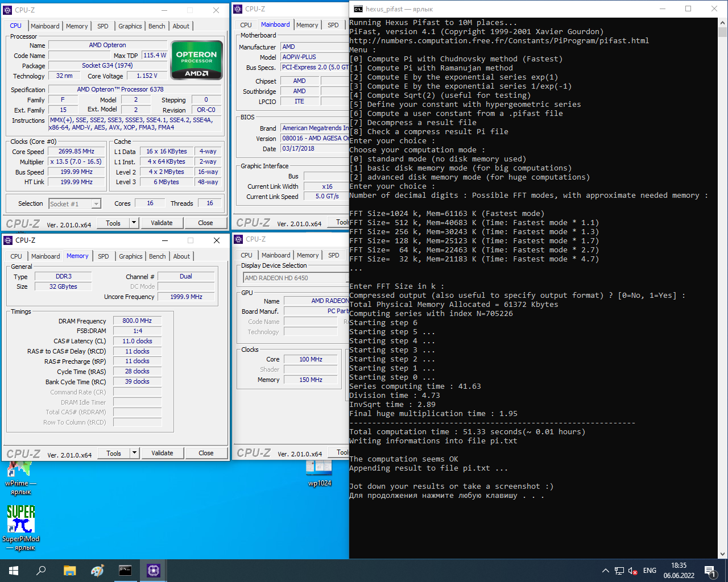
Task: Click ENG language indicator
Action: pos(650,571)
